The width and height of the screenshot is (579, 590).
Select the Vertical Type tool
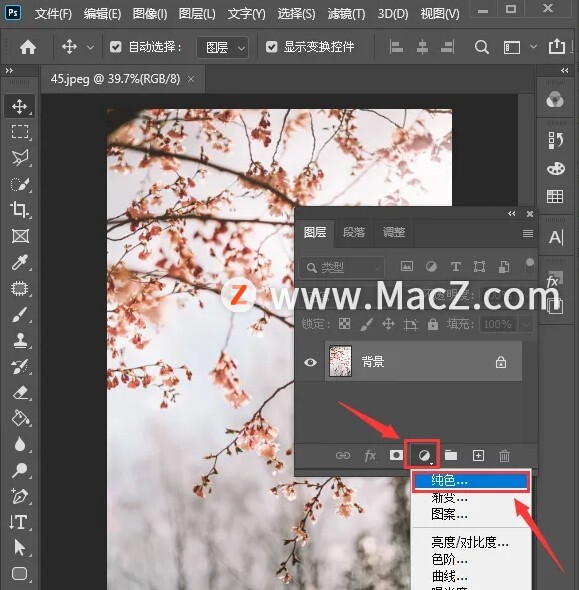coord(18,522)
